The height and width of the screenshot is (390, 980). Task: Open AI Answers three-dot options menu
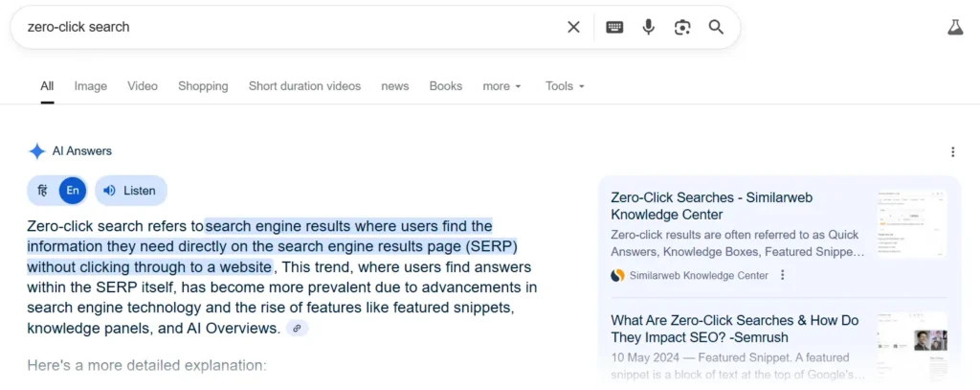tap(952, 151)
